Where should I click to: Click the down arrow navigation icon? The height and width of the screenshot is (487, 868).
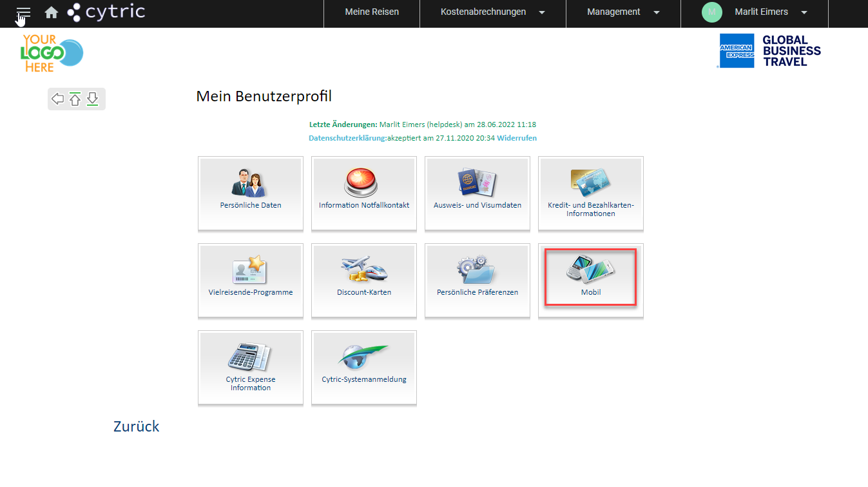tap(93, 99)
